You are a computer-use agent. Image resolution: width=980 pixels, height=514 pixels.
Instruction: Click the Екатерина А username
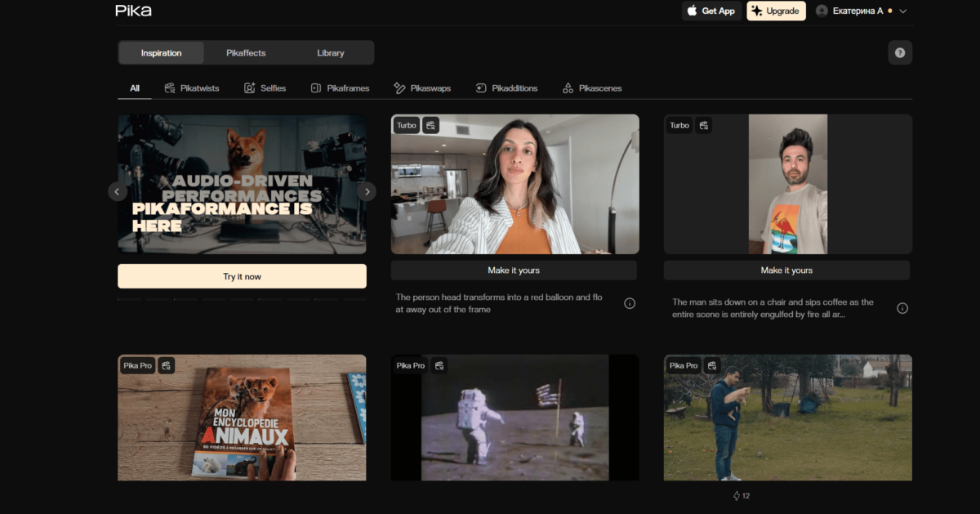tap(857, 11)
